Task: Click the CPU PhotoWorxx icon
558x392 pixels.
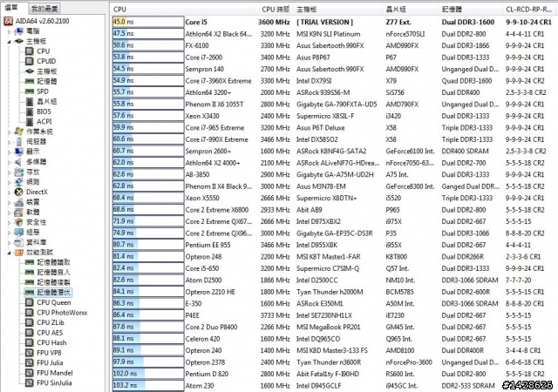Action: pos(30,313)
